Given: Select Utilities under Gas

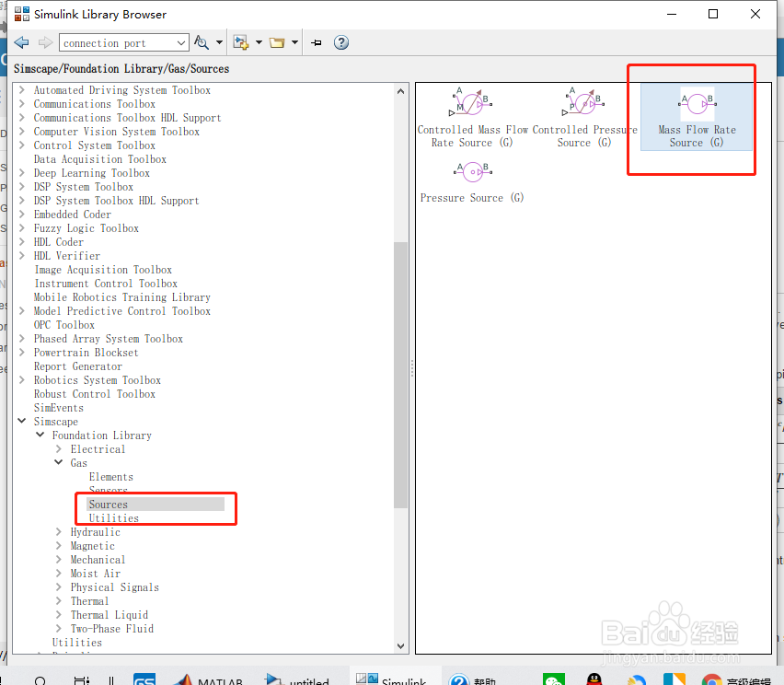Looking at the screenshot, I should click(x=114, y=518).
